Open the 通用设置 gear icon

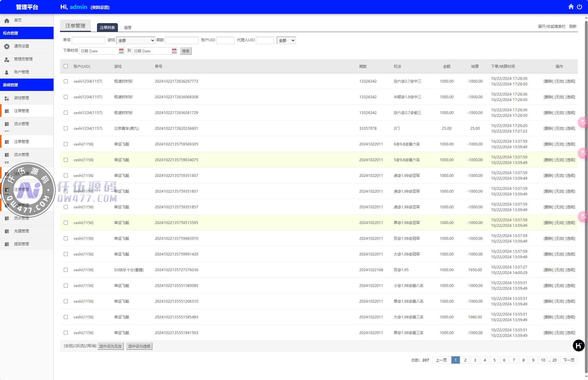[7, 46]
